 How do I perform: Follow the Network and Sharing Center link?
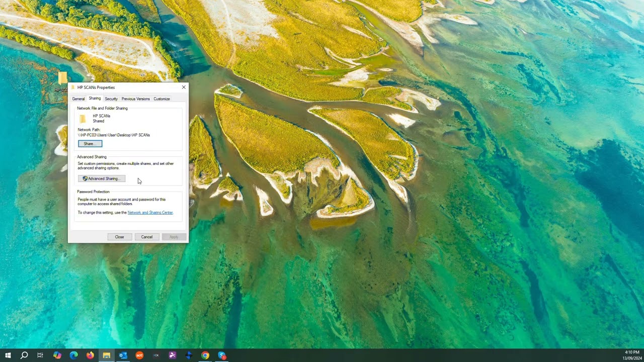150,213
